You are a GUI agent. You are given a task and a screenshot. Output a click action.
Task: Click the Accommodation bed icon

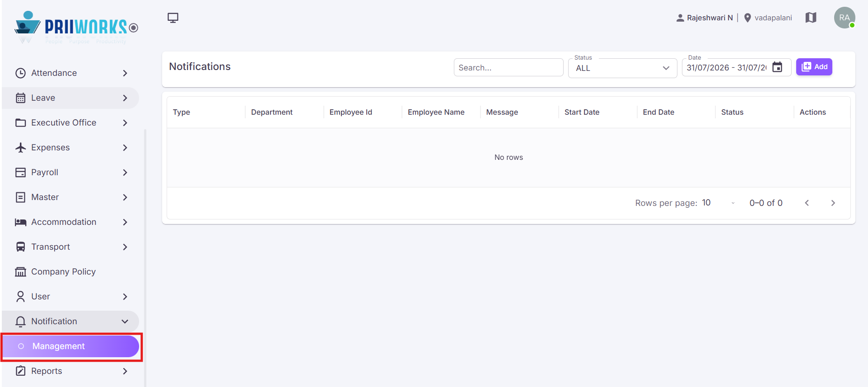click(x=20, y=222)
